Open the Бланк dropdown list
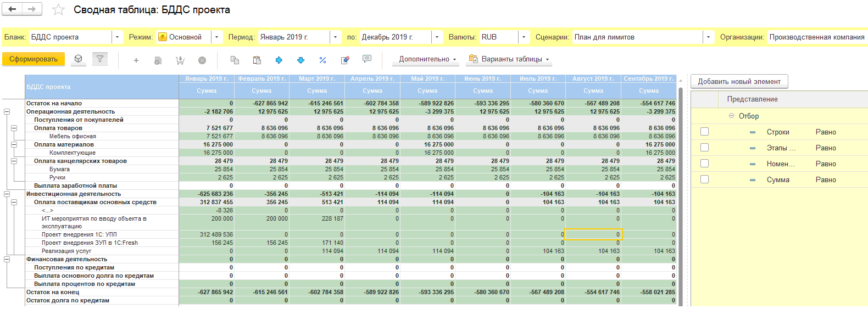The image size is (868, 309). (x=117, y=37)
